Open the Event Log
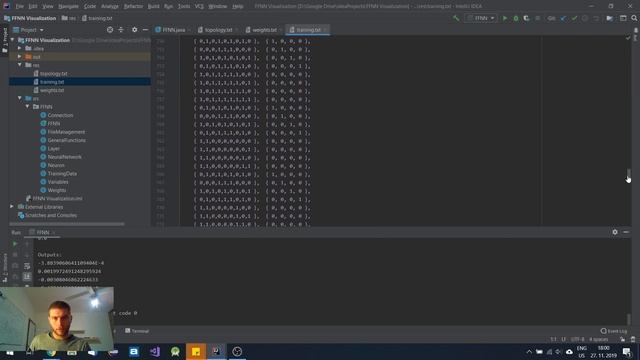Screen dimensions: 640x360 [614, 331]
